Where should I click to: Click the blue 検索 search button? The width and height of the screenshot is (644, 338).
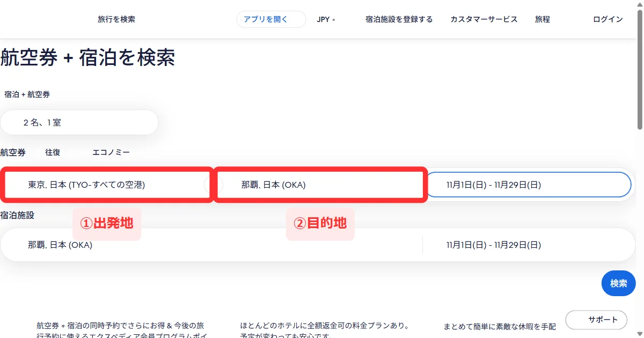click(x=618, y=283)
